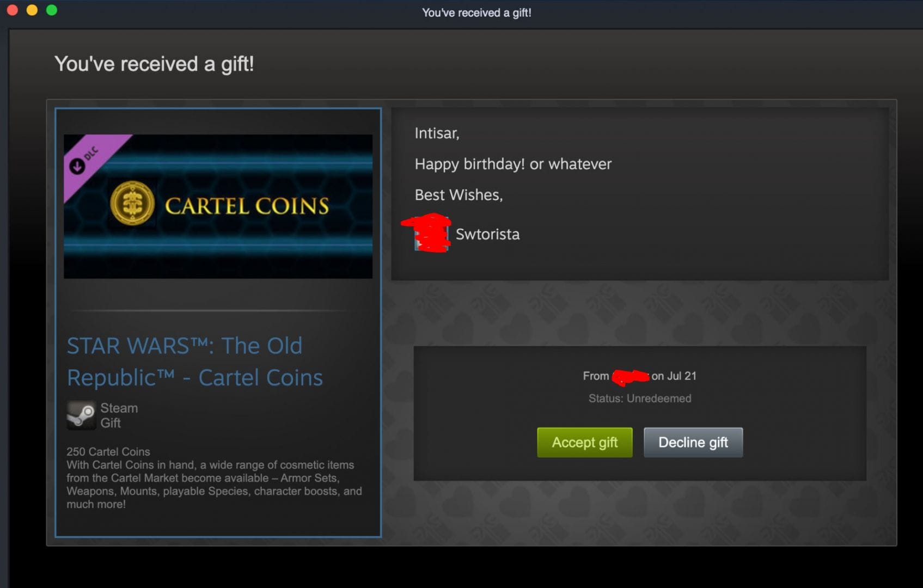Click the Cartel Coins banner image
Screen dimensions: 923x588
(x=218, y=206)
